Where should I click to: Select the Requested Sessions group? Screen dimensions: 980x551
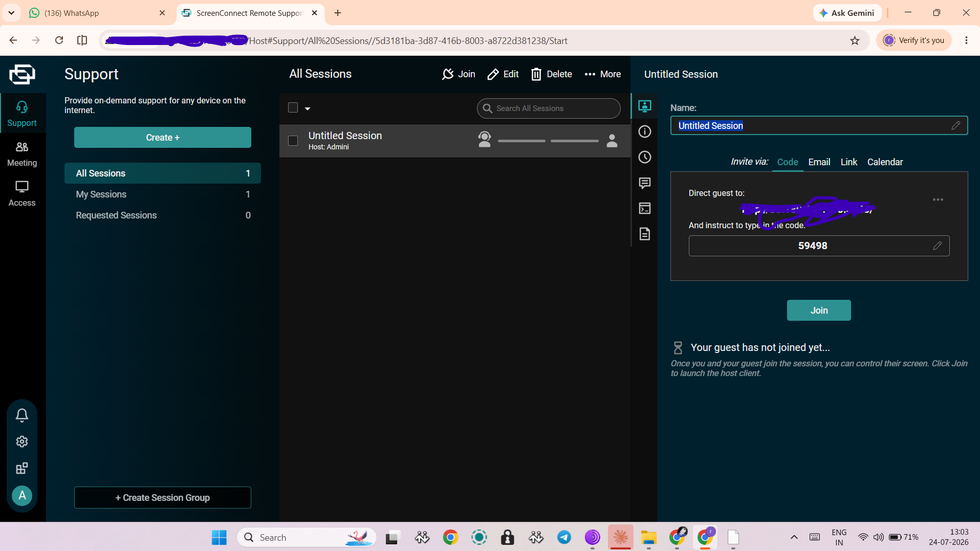pos(163,215)
